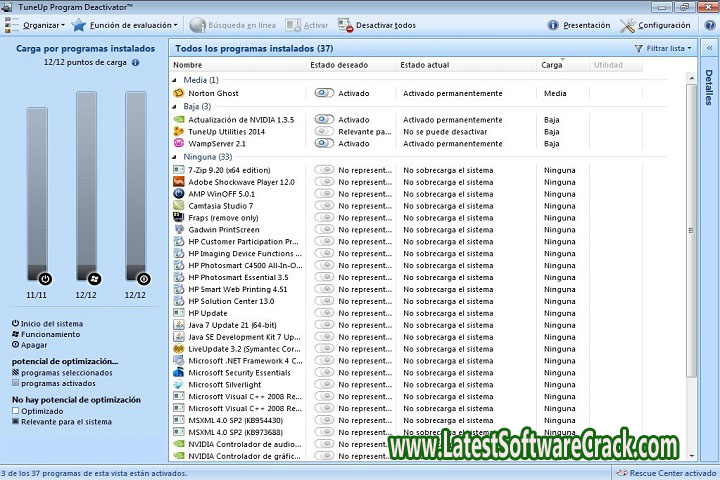720x480 pixels.
Task: Click the HP Solution Center 13.0 icon
Action: point(178,301)
